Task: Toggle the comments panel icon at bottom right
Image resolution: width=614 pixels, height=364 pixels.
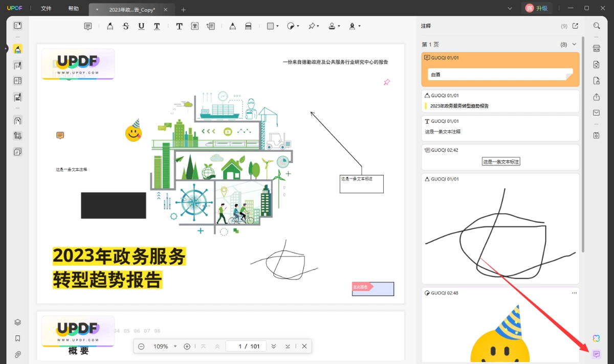Action: coord(597,354)
